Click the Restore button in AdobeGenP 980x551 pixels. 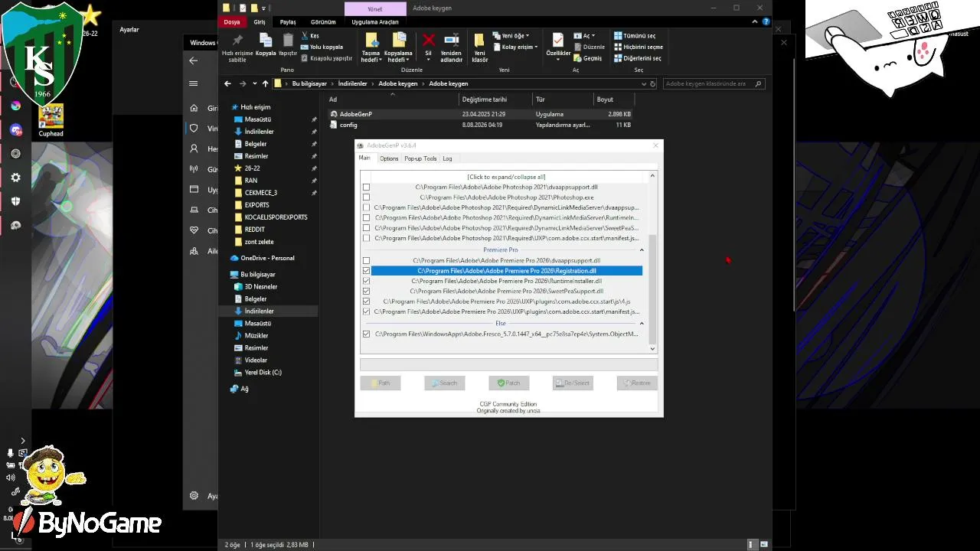point(637,383)
